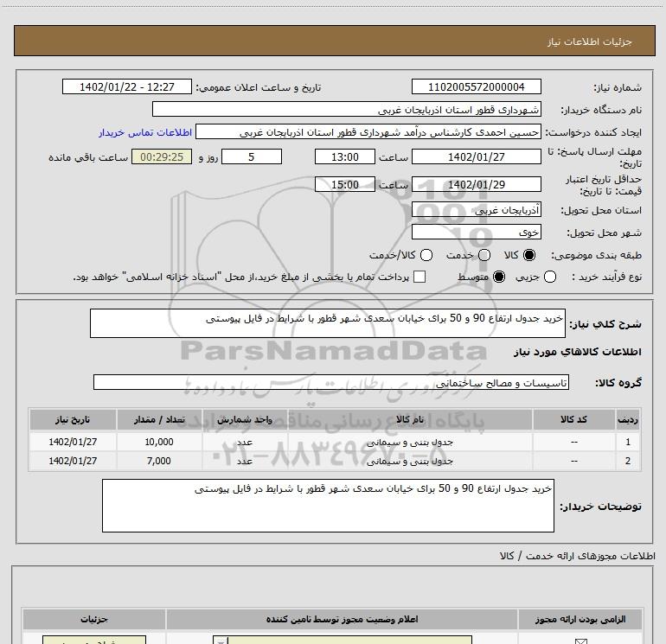Click quantity cell 7,000

coord(159,461)
